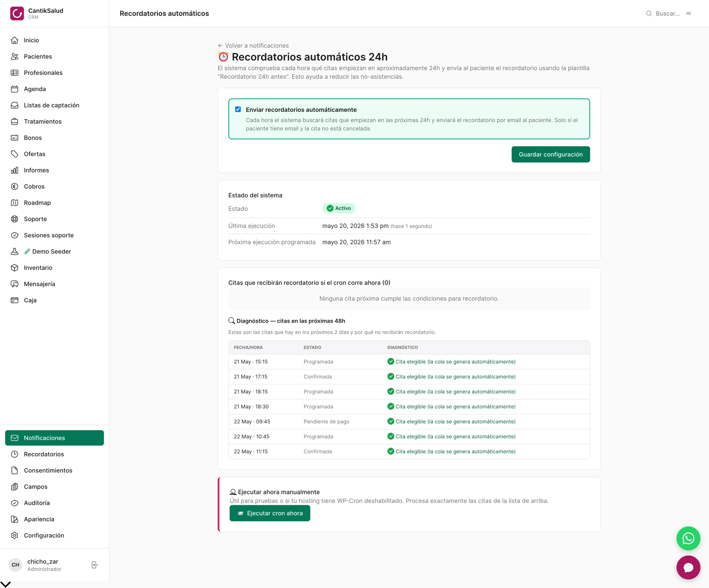Click the Profesionales ID card icon
The width and height of the screenshot is (709, 588).
click(14, 73)
